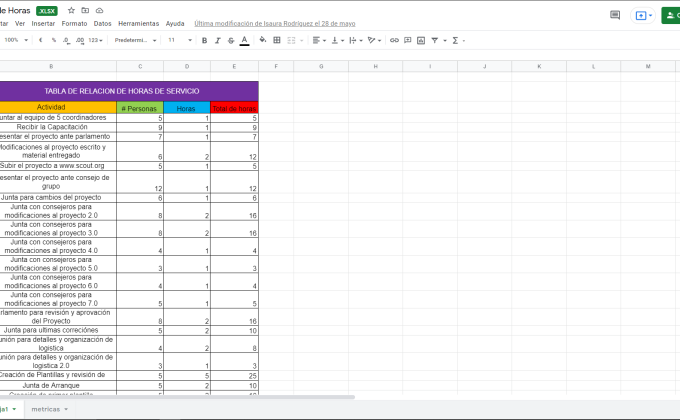This screenshot has height=420, width=680.
Task: Toggle italic formatting
Action: click(218, 40)
